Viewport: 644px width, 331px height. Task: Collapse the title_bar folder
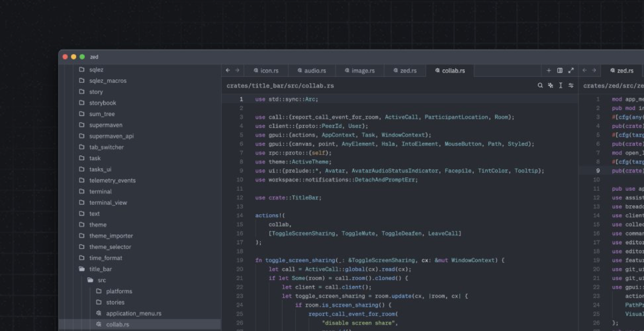coord(100,269)
